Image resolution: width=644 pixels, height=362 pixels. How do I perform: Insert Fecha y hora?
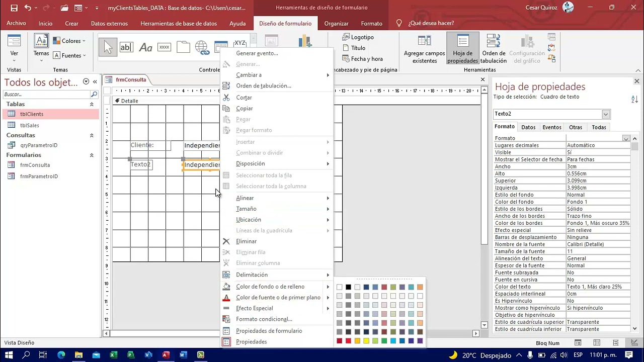[x=362, y=59]
